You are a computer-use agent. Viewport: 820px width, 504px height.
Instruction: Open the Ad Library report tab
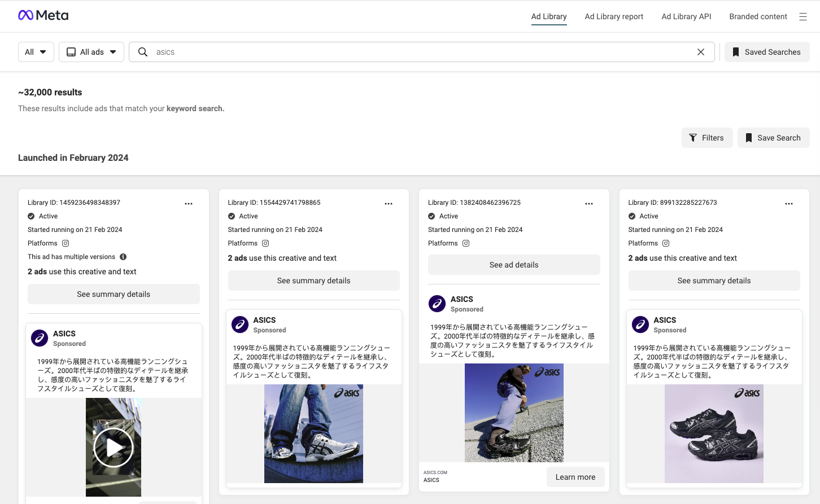614,16
